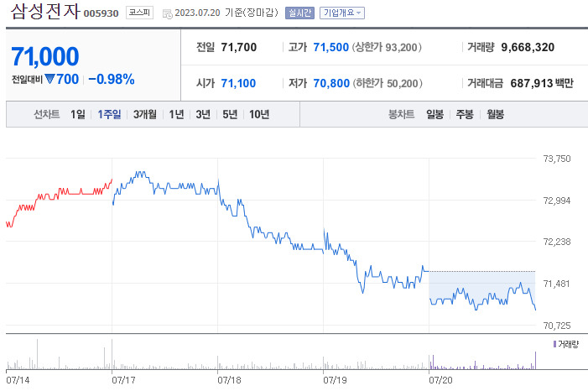Viewport: 588px width, 391px height.
Task: Click the upper limit 상한가 93,200
Action: pyautogui.click(x=387, y=47)
